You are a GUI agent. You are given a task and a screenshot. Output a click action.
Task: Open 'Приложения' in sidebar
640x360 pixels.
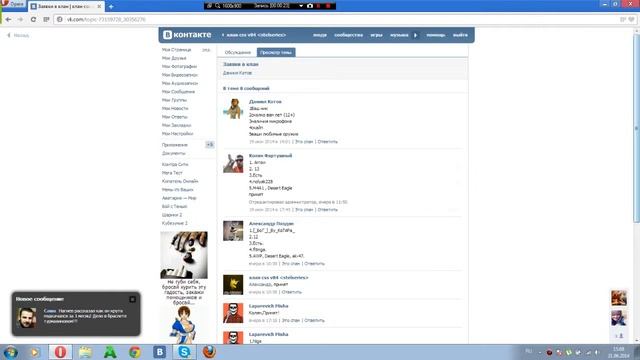[x=175, y=145]
